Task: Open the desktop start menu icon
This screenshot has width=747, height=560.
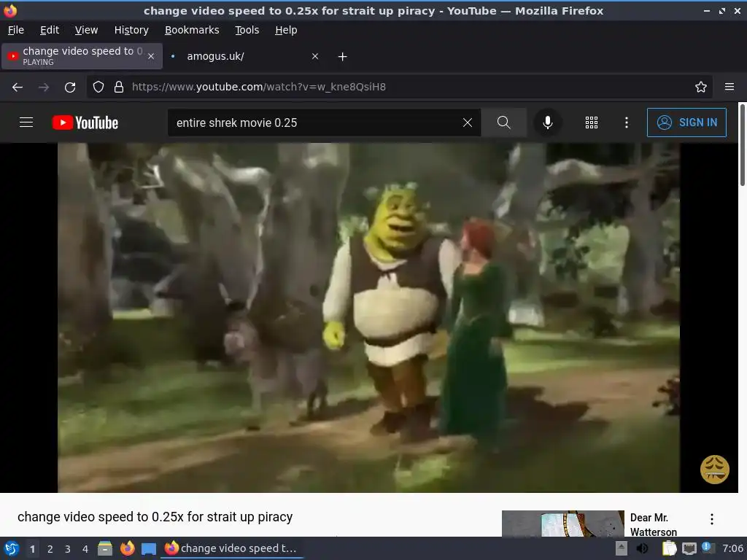Action: pyautogui.click(x=12, y=548)
